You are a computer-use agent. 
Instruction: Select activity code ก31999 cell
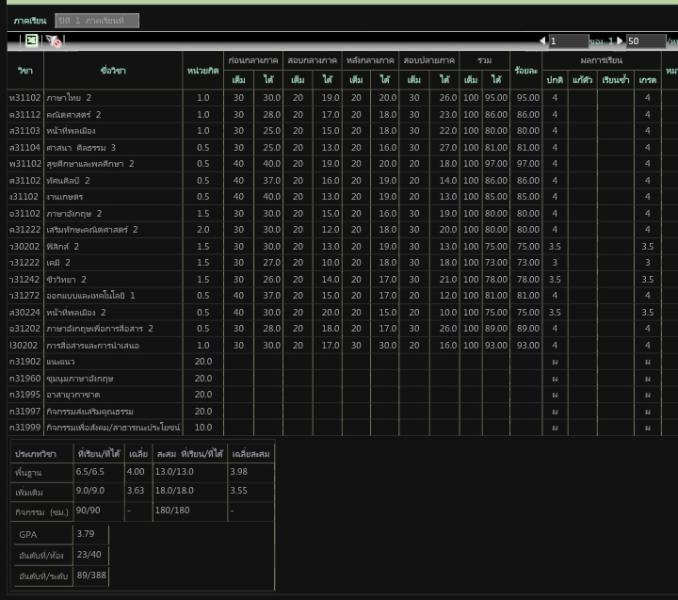[x=25, y=428]
